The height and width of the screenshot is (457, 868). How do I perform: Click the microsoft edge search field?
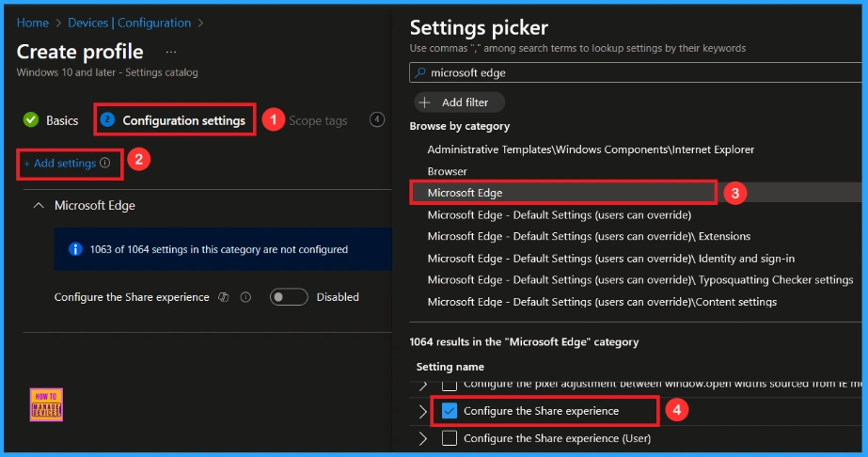point(636,72)
